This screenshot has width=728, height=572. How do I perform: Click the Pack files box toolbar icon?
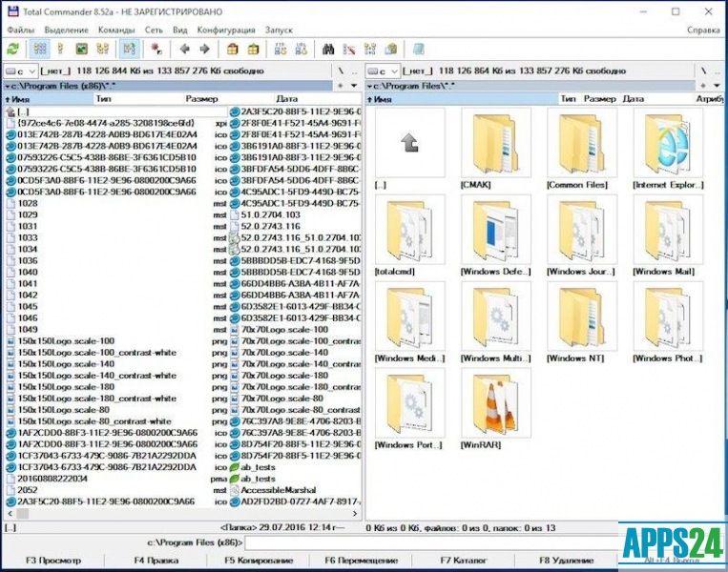(233, 50)
